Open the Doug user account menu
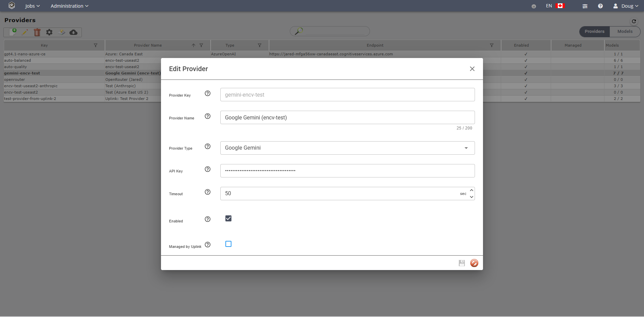 pyautogui.click(x=626, y=6)
